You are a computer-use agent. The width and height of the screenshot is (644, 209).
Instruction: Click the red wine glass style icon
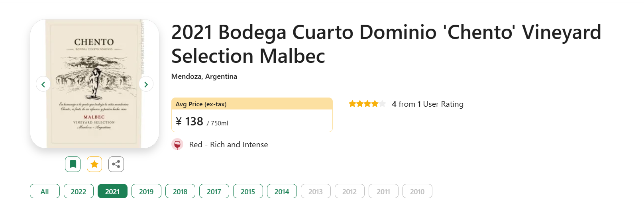click(x=177, y=145)
